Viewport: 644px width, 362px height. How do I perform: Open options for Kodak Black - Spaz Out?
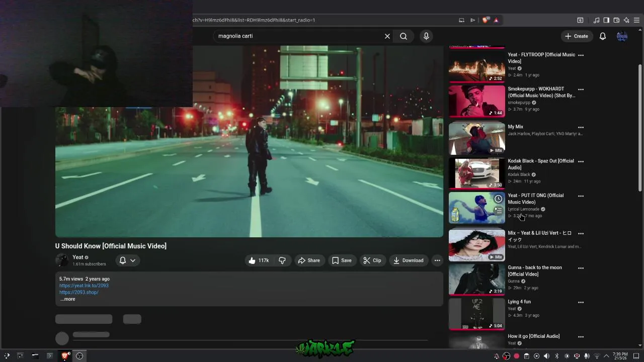[581, 162]
